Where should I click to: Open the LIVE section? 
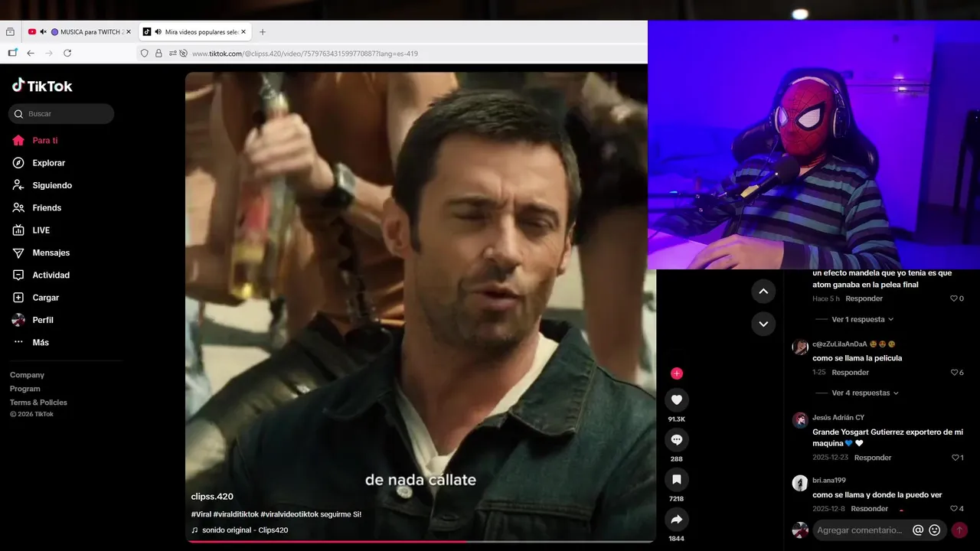coord(31,230)
